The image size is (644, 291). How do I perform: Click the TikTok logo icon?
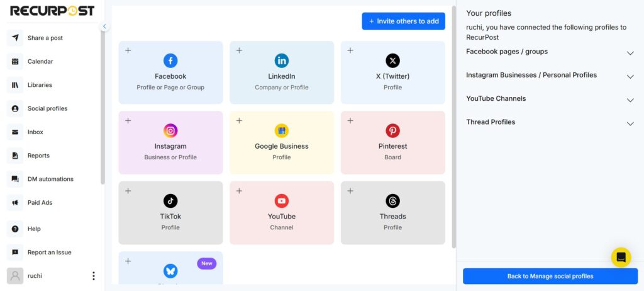coord(170,201)
